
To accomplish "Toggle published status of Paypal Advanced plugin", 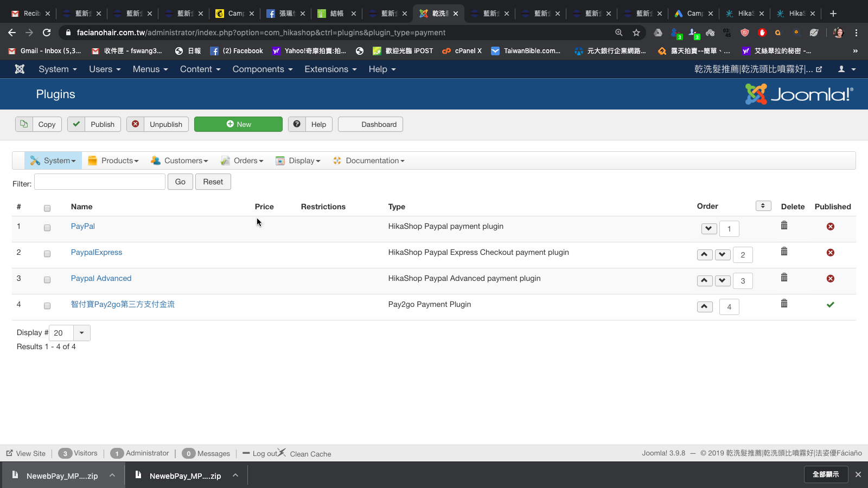I will pos(831,279).
